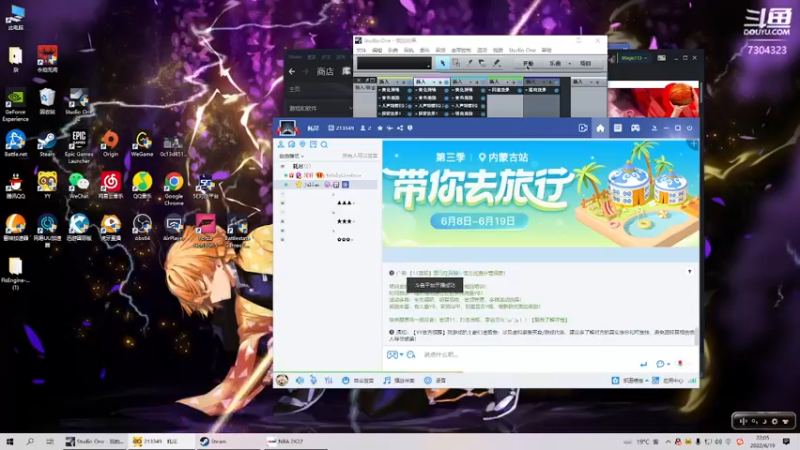Expand the ✿✿✿ sub-channel row
This screenshot has width=800, height=450.
[x=283, y=239]
